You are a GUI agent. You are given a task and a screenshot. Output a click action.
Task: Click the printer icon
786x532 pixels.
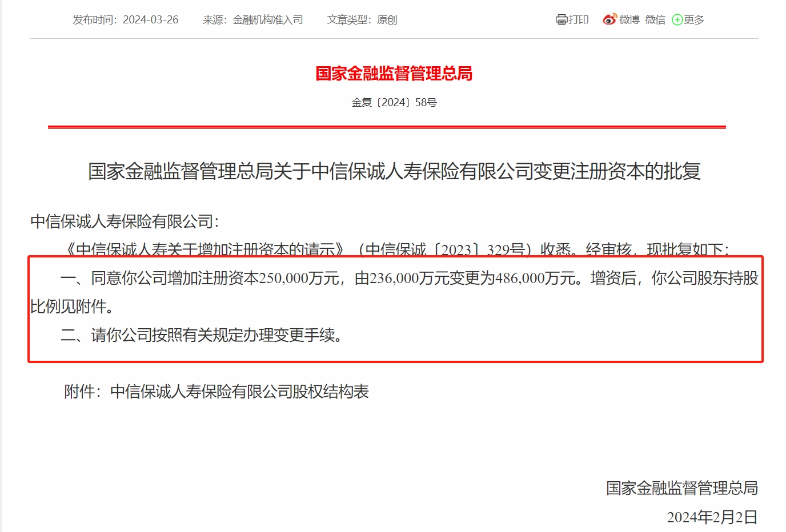pos(561,20)
